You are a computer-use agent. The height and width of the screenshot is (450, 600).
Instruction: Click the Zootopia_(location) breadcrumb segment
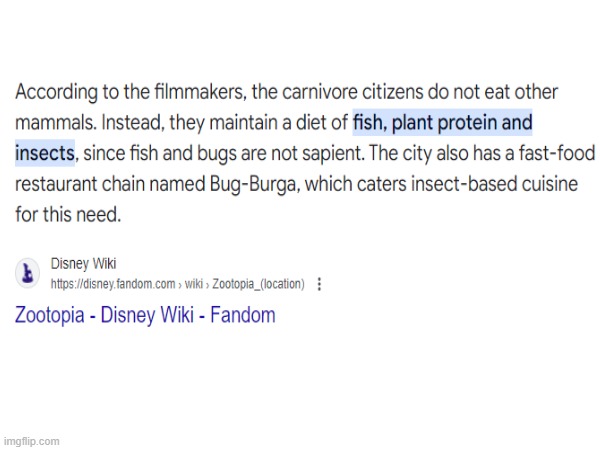coord(258,284)
